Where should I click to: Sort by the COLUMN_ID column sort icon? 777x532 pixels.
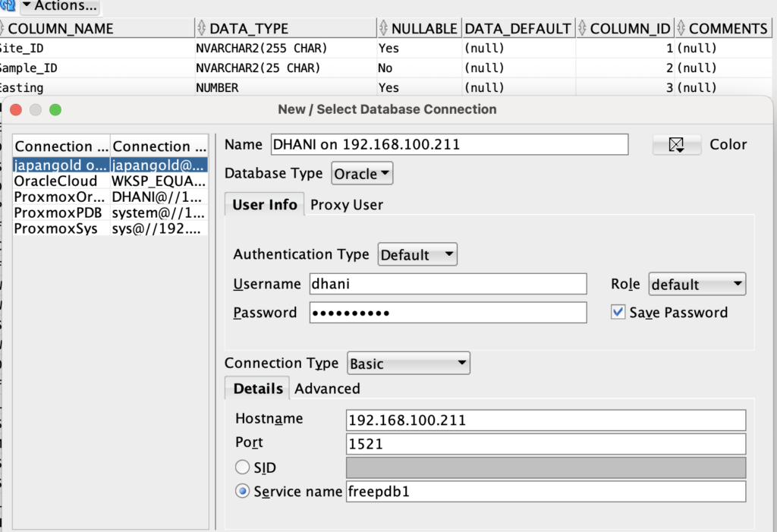[x=582, y=28]
